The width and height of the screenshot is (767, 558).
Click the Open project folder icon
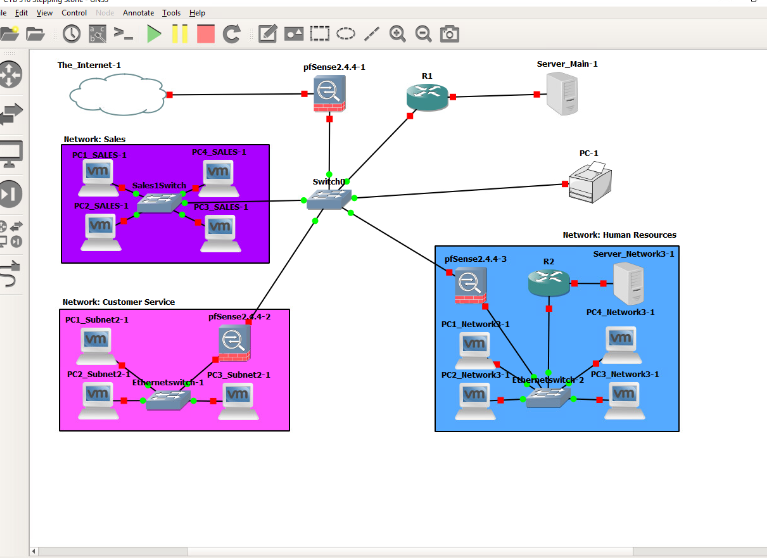click(x=35, y=34)
